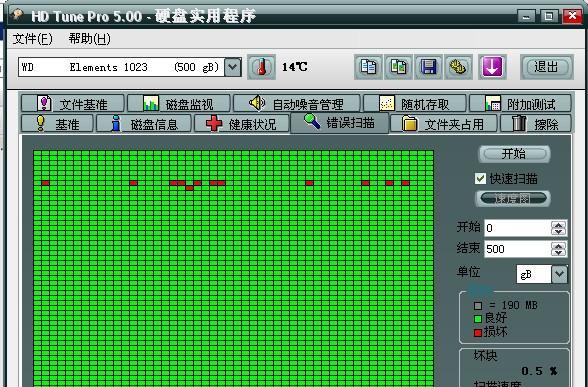Click the speed map button below 快速扫描
This screenshot has width=588, height=387.
(x=513, y=199)
